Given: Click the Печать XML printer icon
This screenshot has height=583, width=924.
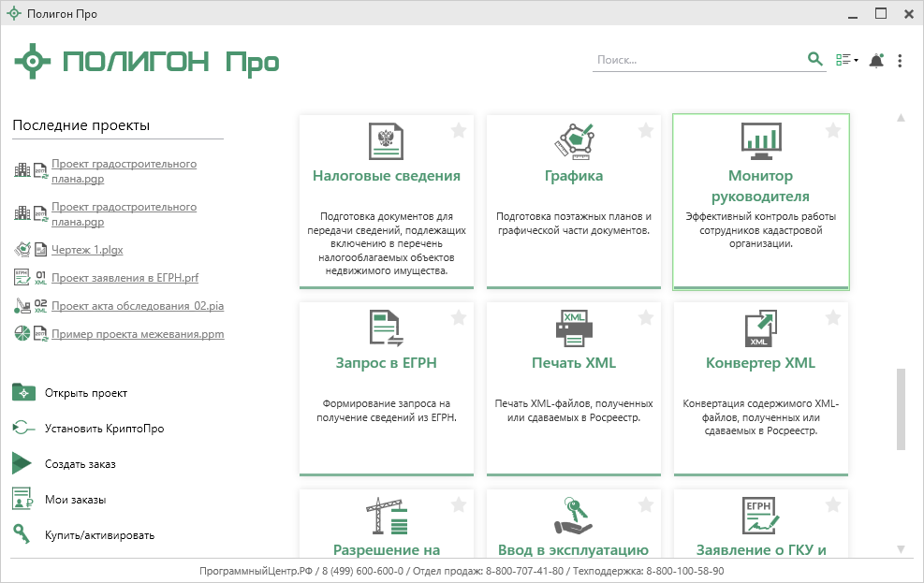Looking at the screenshot, I should 573,328.
